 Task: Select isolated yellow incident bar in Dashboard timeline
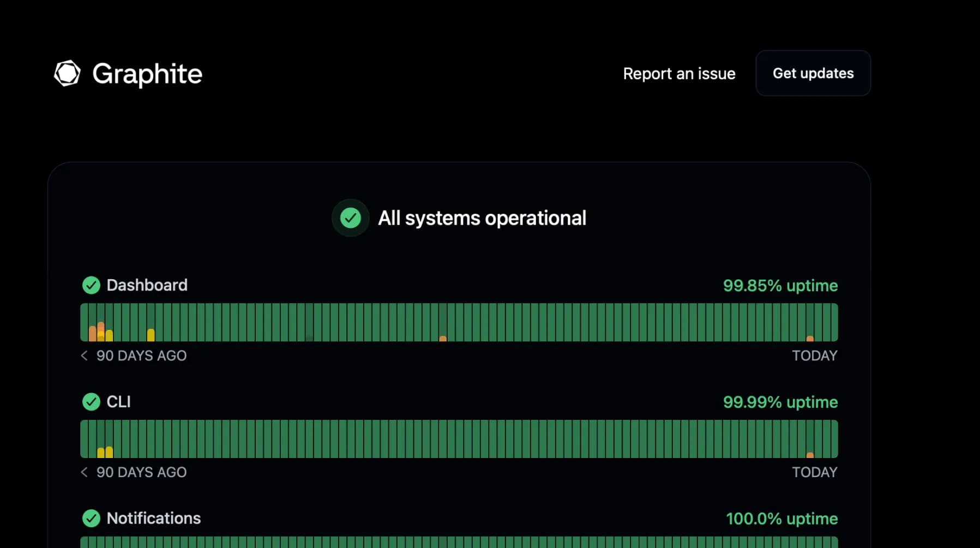point(151,335)
